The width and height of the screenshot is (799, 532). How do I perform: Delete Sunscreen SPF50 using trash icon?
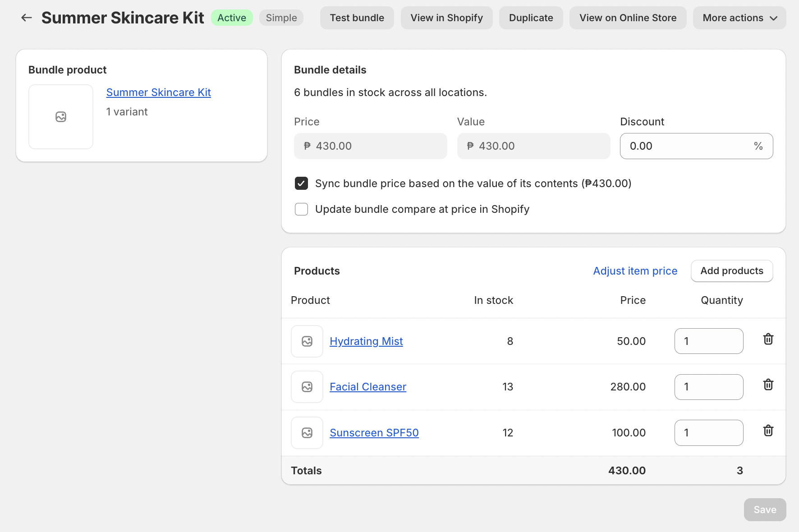click(768, 431)
